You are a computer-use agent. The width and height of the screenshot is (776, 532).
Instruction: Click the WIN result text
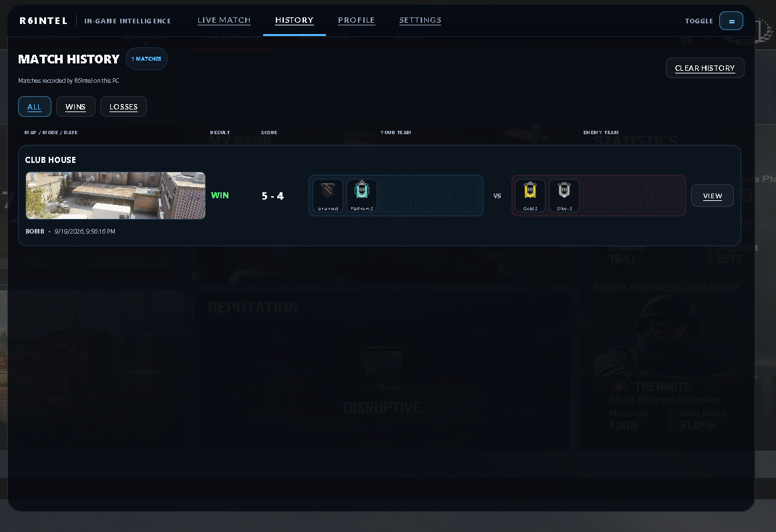(x=220, y=196)
